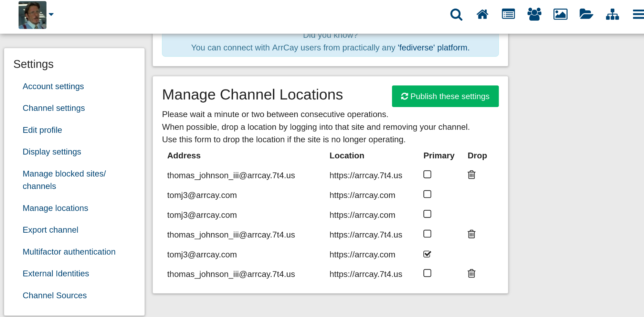Screen dimensions: 644x317
Task: Open Multifactor authentication settings
Action: pos(69,252)
